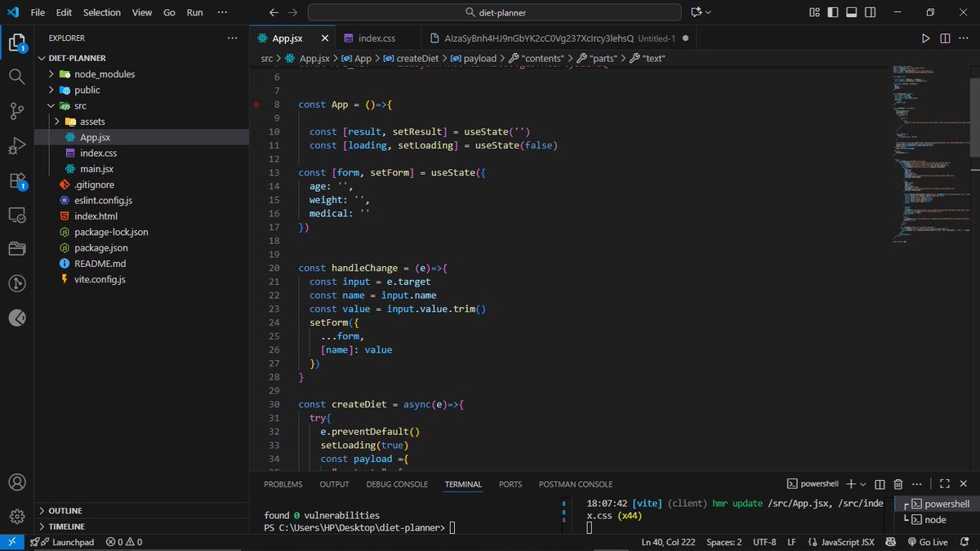Open the Accounts icon
Image resolution: width=980 pixels, height=551 pixels.
(x=16, y=482)
